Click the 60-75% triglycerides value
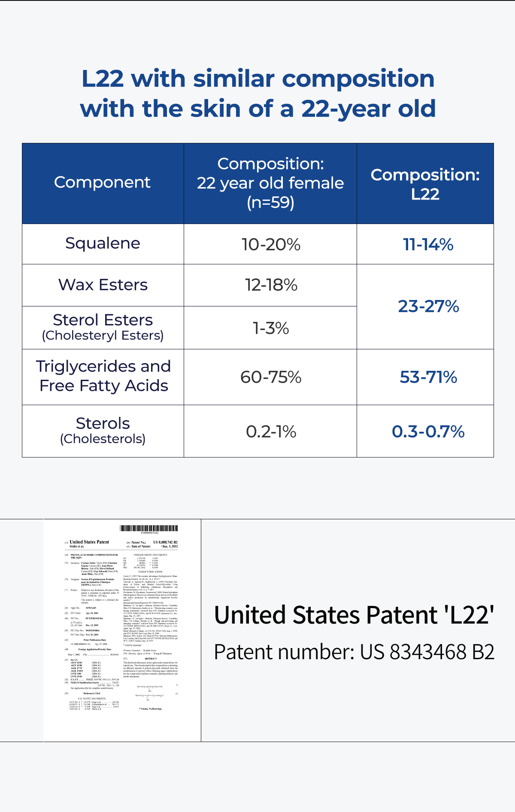515x812 pixels. (x=271, y=377)
